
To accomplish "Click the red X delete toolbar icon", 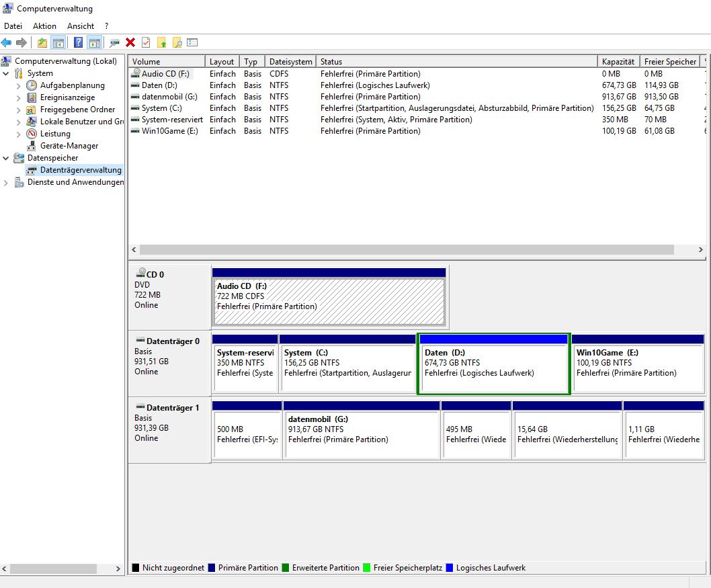I will tap(130, 43).
